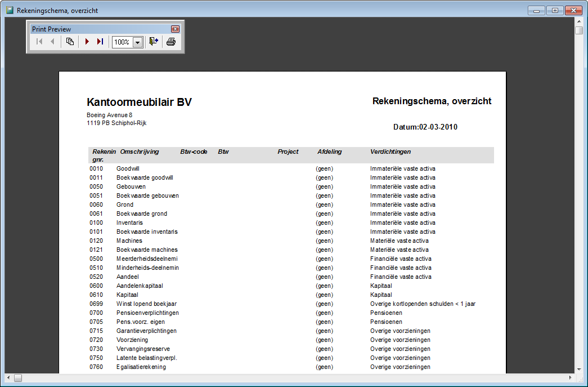This screenshot has width=588, height=387.
Task: Click account number '0060'
Action: click(x=96, y=204)
